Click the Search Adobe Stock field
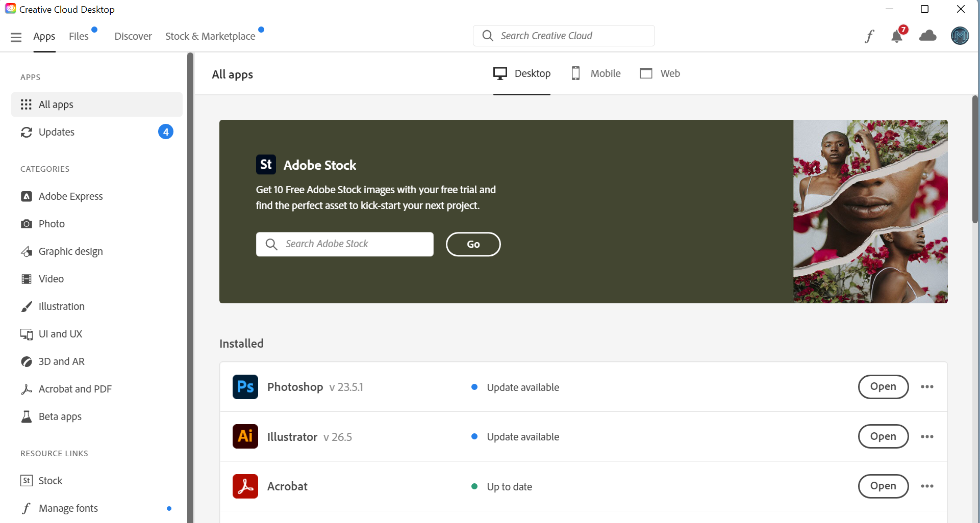Screen dimensions: 980x523 (344, 244)
